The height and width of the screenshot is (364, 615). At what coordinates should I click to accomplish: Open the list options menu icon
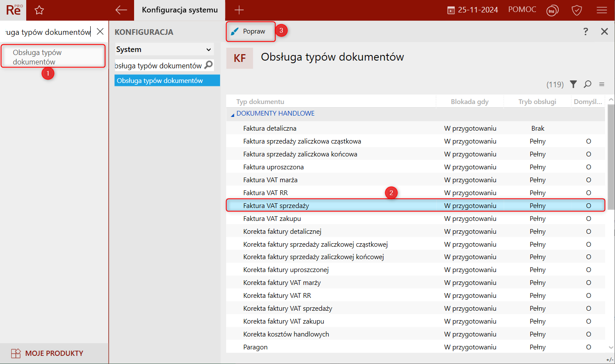coord(602,84)
